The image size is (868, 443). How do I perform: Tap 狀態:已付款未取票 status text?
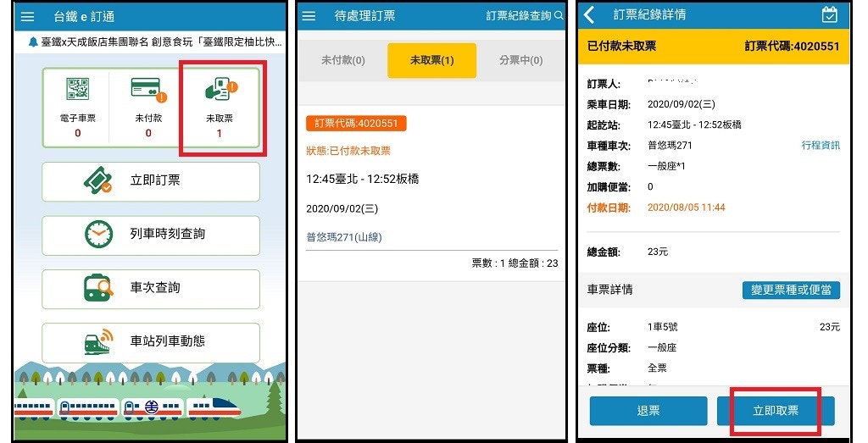pyautogui.click(x=348, y=151)
